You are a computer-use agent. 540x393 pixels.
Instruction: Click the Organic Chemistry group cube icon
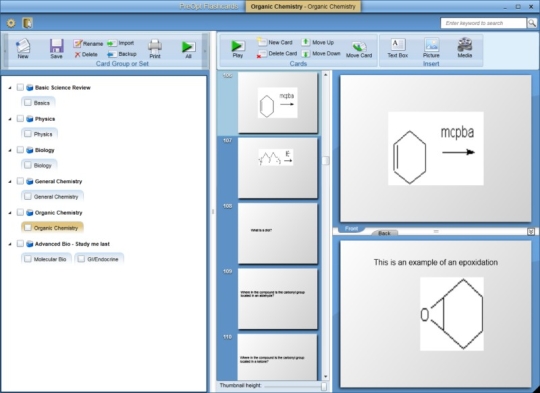pyautogui.click(x=30, y=213)
